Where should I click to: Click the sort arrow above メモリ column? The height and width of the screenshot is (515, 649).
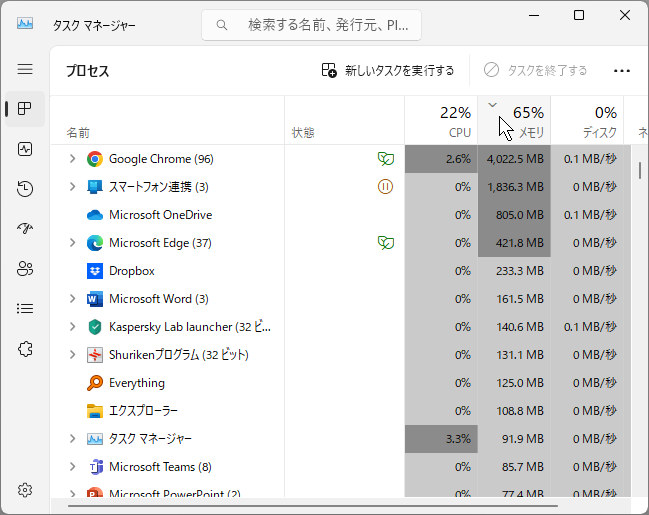coord(493,105)
